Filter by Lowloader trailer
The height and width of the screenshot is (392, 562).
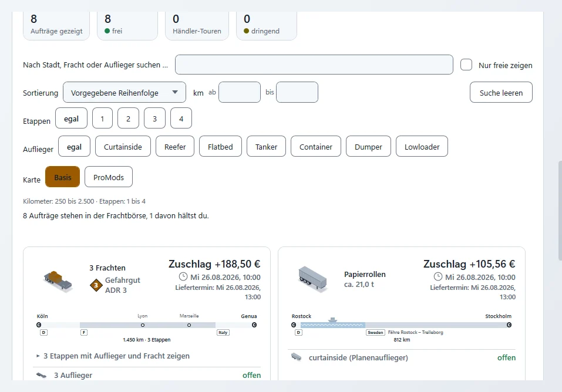tap(422, 146)
